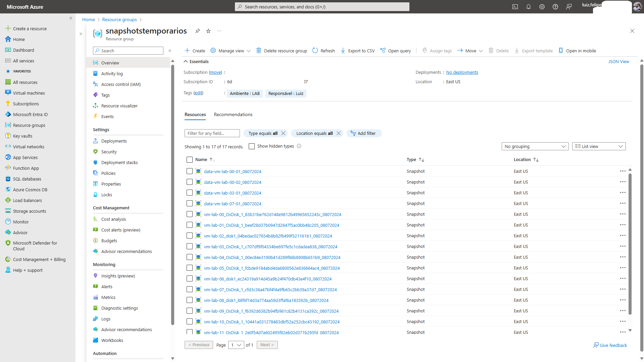The width and height of the screenshot is (644, 362).
Task: Click the No deployments link
Action: (462, 72)
